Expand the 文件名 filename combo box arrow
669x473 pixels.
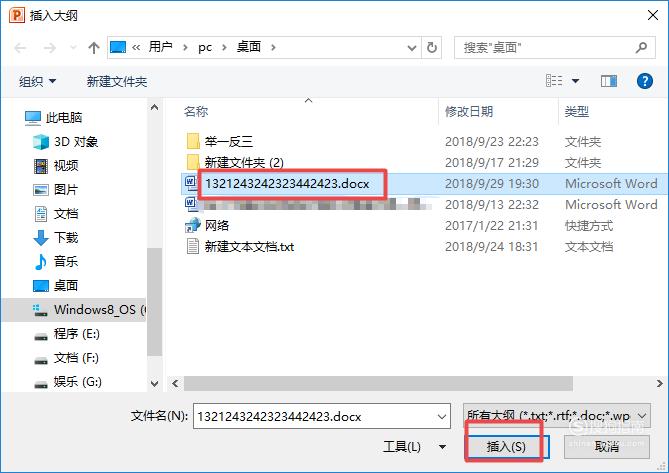coord(442,416)
